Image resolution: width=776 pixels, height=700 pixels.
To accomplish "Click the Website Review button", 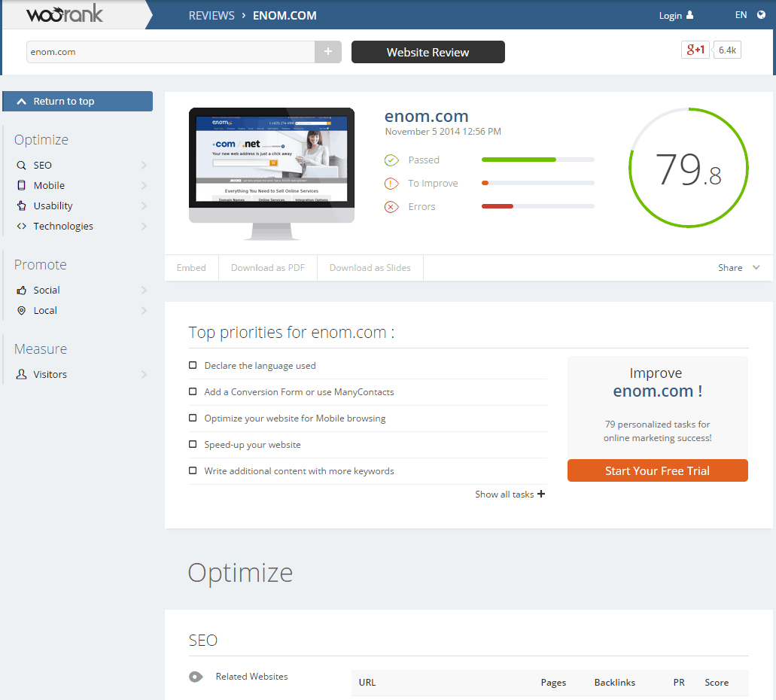I will (x=428, y=52).
